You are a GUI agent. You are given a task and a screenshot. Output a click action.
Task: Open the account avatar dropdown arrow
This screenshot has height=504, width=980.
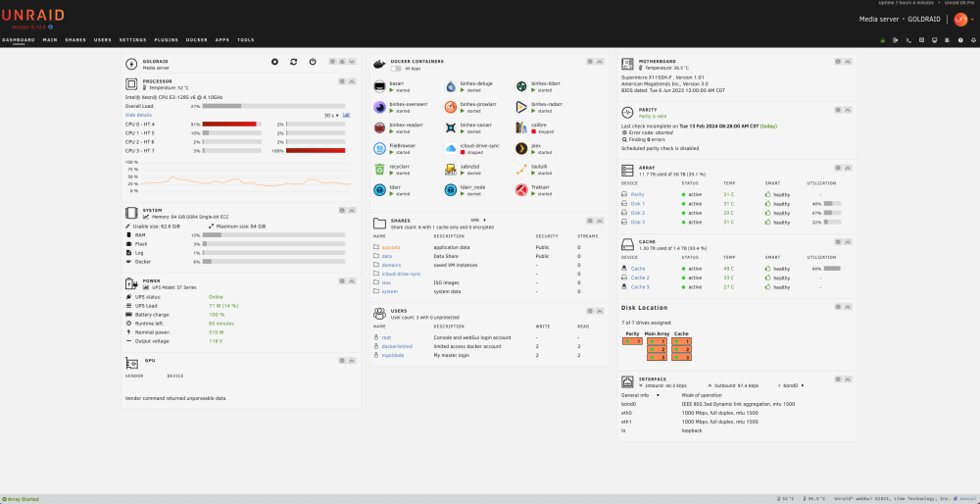click(972, 20)
